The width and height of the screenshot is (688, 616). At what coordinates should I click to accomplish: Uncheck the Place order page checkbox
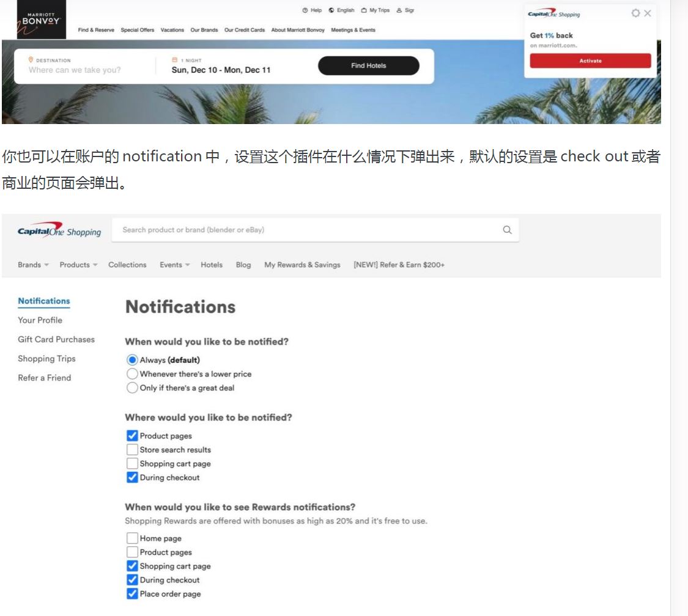click(132, 594)
